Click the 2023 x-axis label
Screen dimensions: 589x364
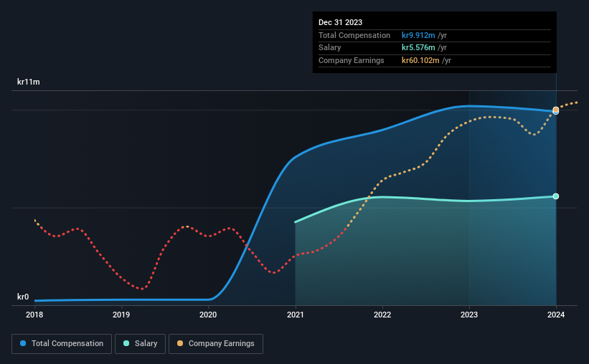(x=468, y=315)
